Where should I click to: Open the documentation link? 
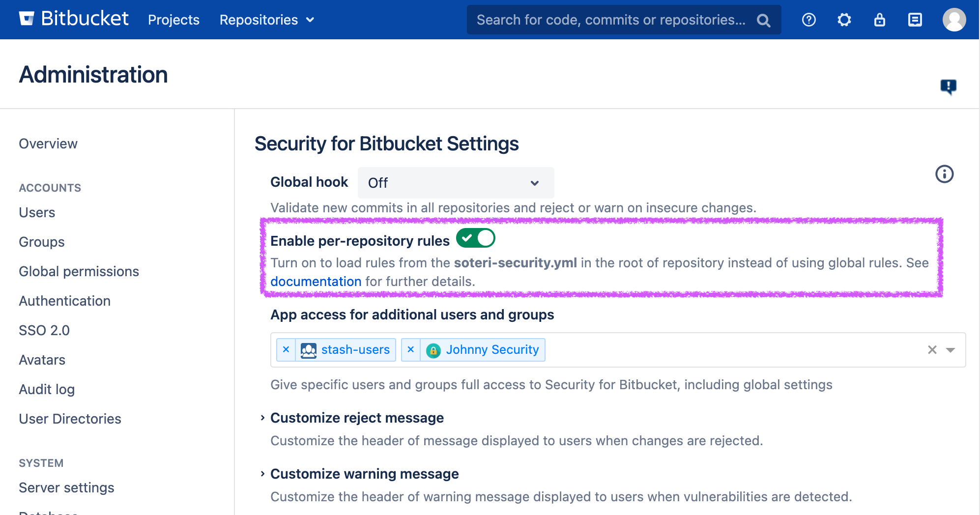click(x=316, y=281)
